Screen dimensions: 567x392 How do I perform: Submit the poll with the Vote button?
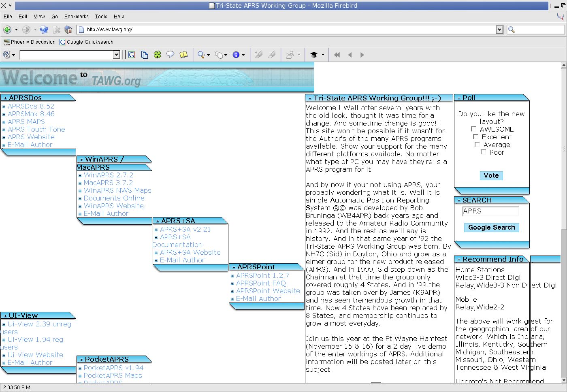(x=491, y=175)
